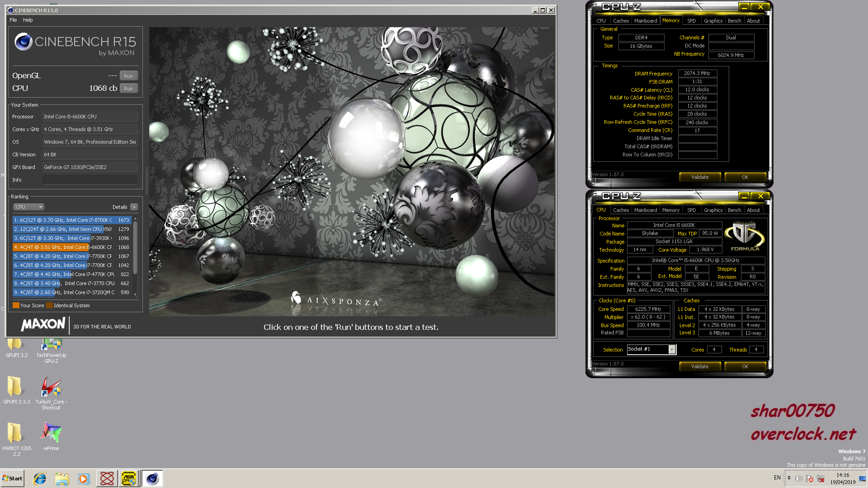Open the File menu in Cinebench
The image size is (868, 488).
point(13,20)
